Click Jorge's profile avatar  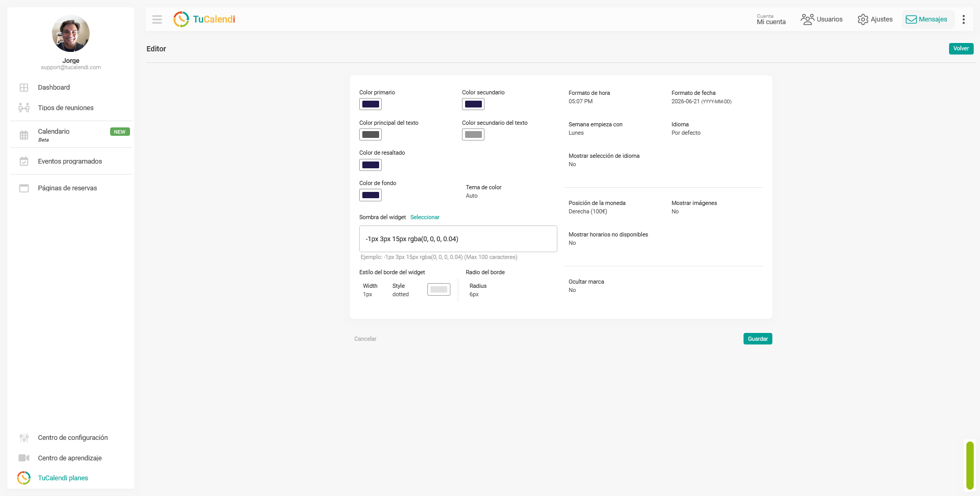click(71, 33)
